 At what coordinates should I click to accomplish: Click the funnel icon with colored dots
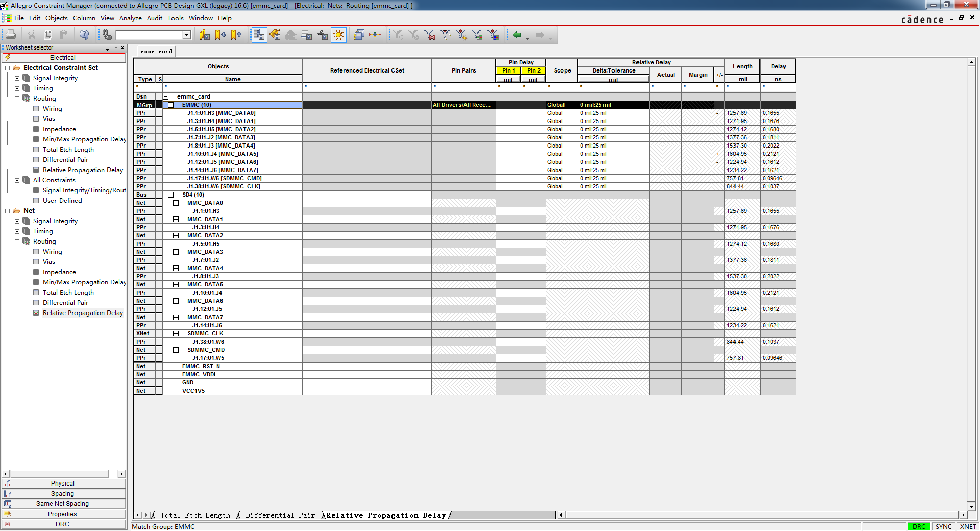coord(446,35)
